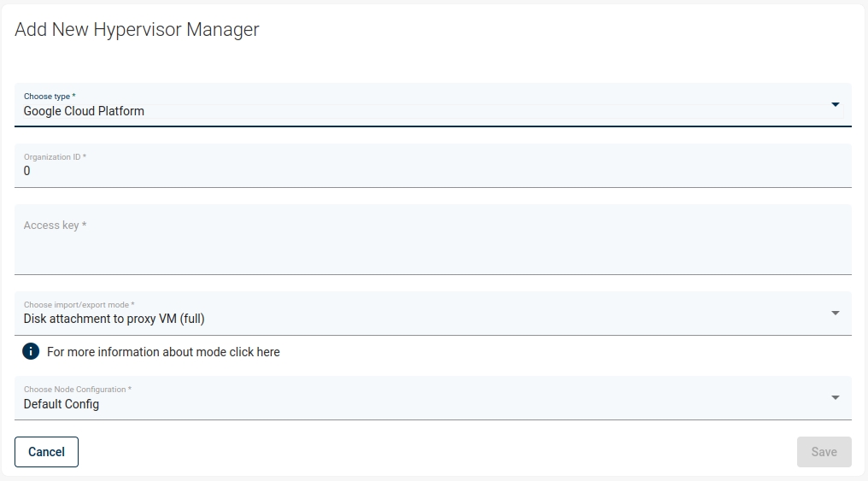Image resolution: width=868 pixels, height=481 pixels.
Task: Expand the Node Configuration dropdown arrow
Action: coord(835,398)
